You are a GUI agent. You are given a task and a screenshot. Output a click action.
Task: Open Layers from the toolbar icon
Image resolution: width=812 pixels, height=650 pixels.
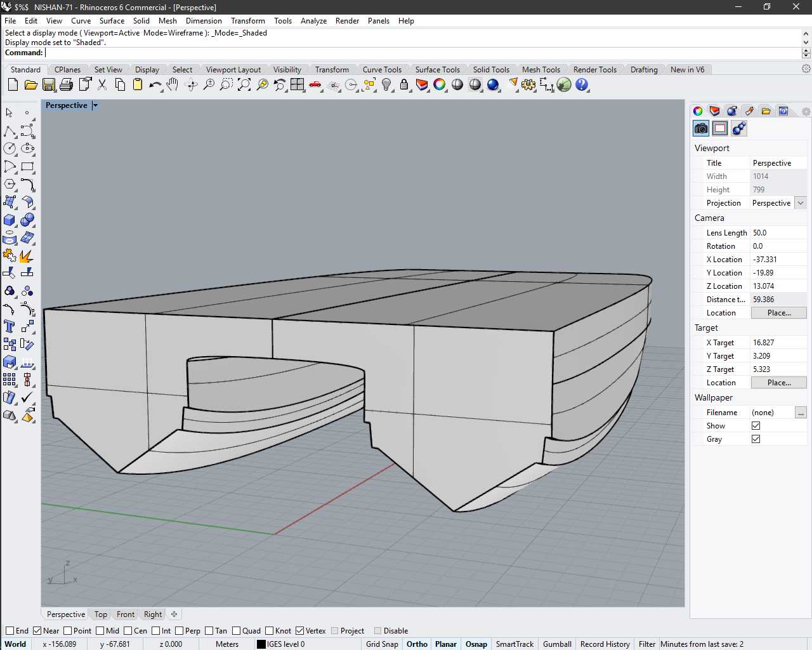[x=422, y=84]
